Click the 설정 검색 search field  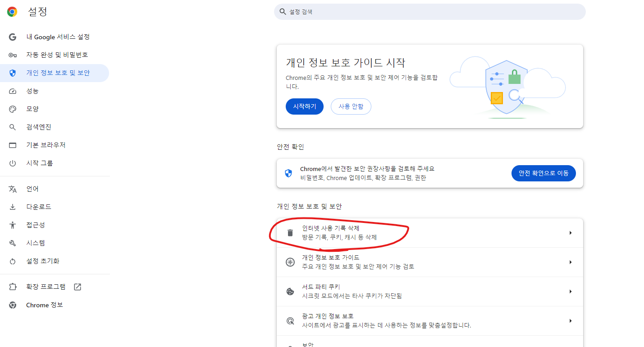click(x=429, y=12)
